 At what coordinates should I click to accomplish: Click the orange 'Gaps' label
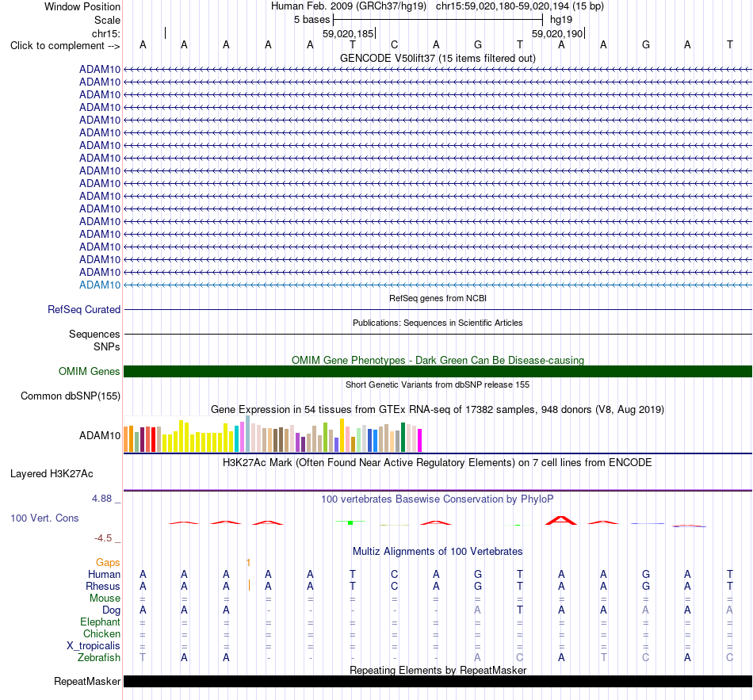(108, 563)
